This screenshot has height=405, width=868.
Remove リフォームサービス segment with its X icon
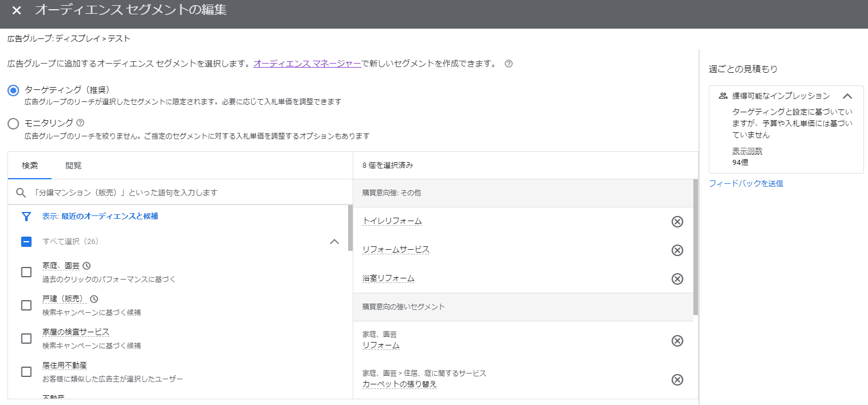tap(677, 250)
